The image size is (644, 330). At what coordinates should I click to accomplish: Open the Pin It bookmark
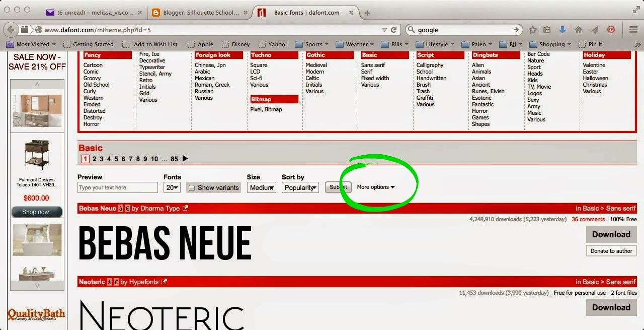tap(590, 44)
